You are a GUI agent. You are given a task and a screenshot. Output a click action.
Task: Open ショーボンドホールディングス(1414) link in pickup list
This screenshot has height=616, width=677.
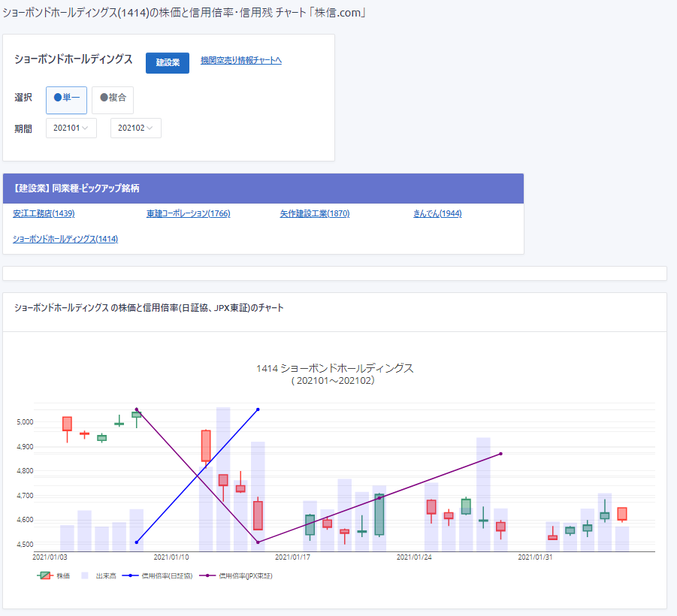(x=65, y=239)
